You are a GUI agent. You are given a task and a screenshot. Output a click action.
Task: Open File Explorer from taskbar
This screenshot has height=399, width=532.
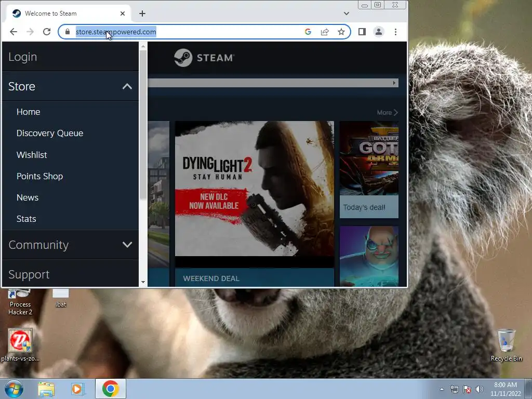point(46,389)
